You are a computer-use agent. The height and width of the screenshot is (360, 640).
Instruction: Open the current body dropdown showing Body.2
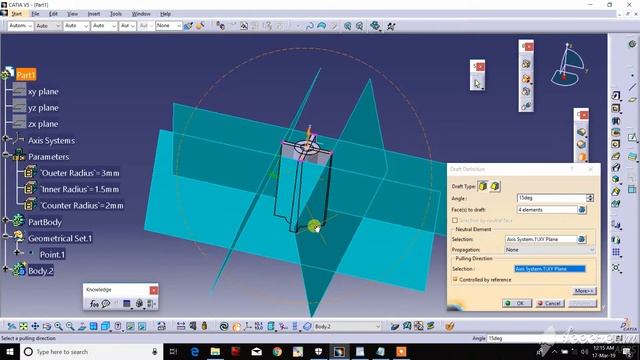pyautogui.click(x=347, y=327)
